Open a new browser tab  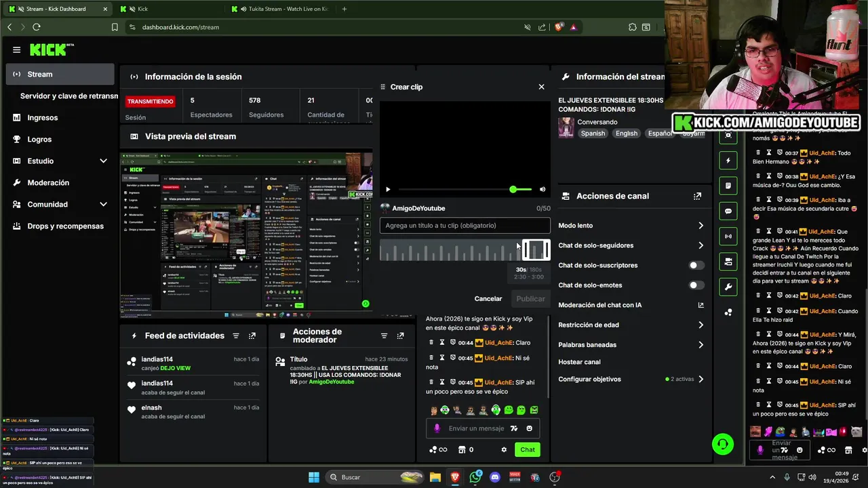344,9
